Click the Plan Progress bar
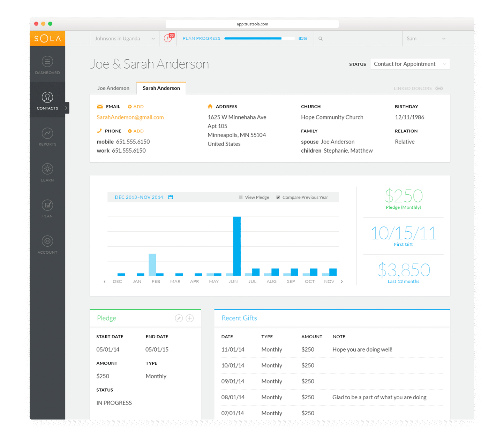Image resolution: width=504 pixels, height=446 pixels. coord(259,39)
